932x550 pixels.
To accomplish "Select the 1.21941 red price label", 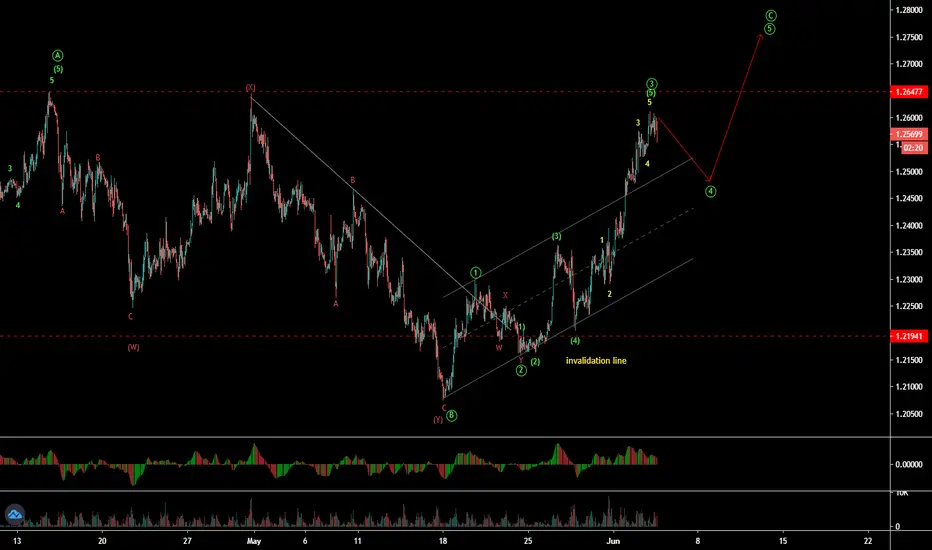I will tap(908, 337).
